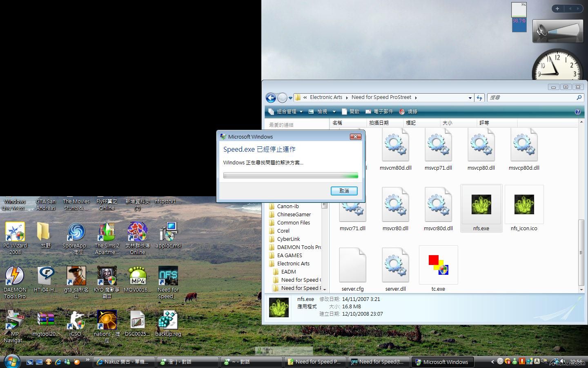Select the nfs.exe application file
Viewport: 588px width, 368px height.
(x=481, y=208)
